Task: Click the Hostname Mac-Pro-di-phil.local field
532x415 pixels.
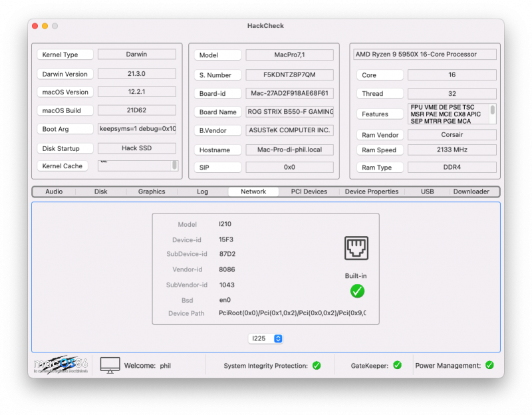Action: click(x=289, y=150)
